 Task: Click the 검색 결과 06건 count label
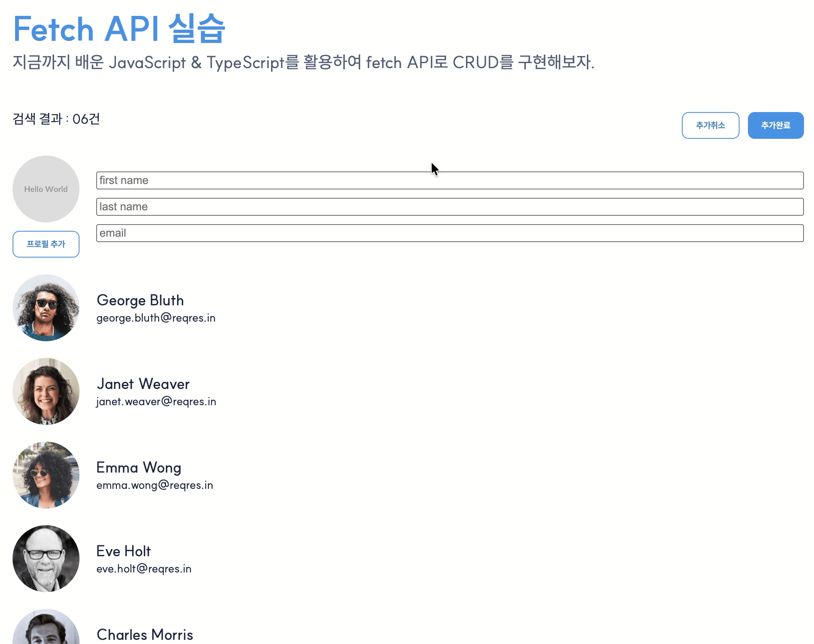pos(56,119)
